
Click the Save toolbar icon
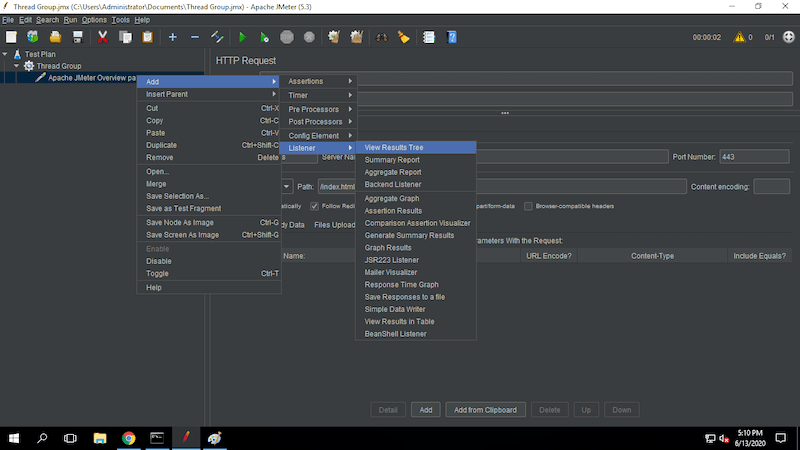coord(78,37)
